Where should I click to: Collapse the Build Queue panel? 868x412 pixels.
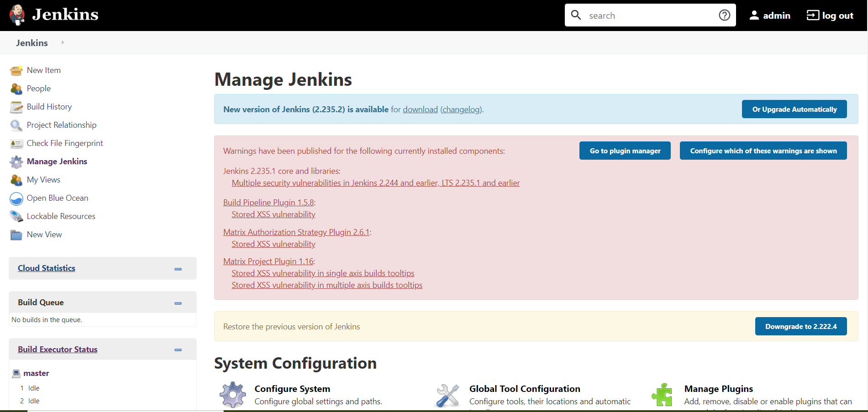[x=178, y=303]
